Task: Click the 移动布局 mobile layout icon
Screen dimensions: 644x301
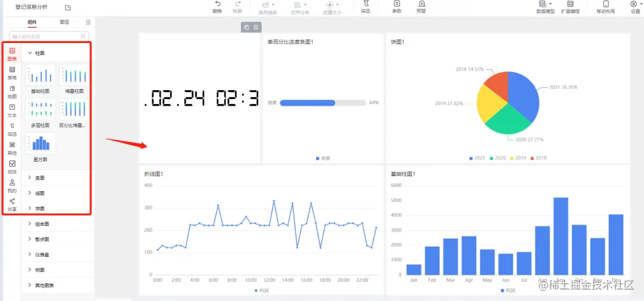Action: pyautogui.click(x=605, y=7)
